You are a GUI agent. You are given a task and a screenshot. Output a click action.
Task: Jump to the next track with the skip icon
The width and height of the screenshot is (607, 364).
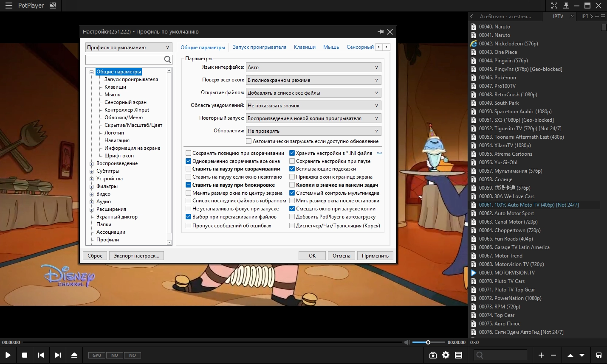coord(58,355)
